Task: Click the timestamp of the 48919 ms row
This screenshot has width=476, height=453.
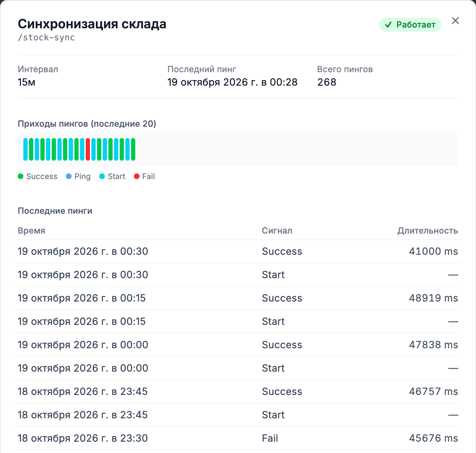Action: click(x=82, y=298)
